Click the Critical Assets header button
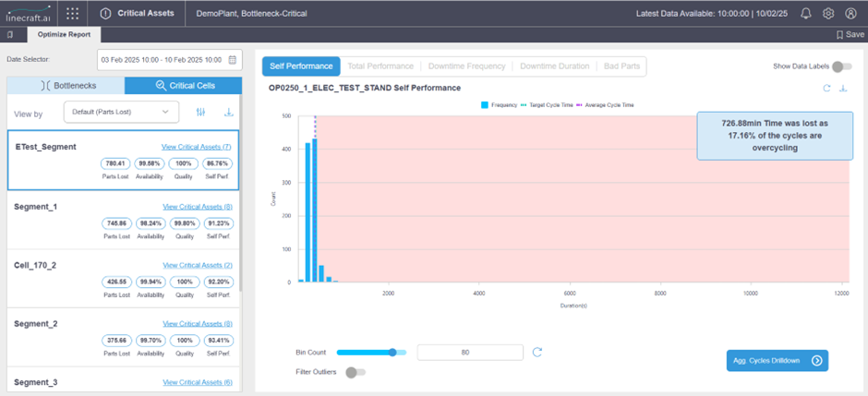Viewport: 868px width, 396px height. pyautogui.click(x=138, y=13)
